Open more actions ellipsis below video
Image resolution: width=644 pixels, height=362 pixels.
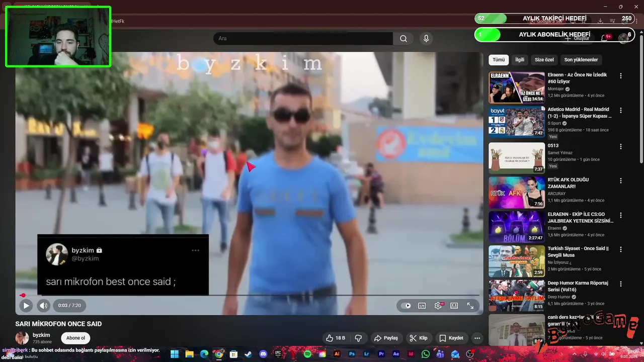[x=477, y=338]
